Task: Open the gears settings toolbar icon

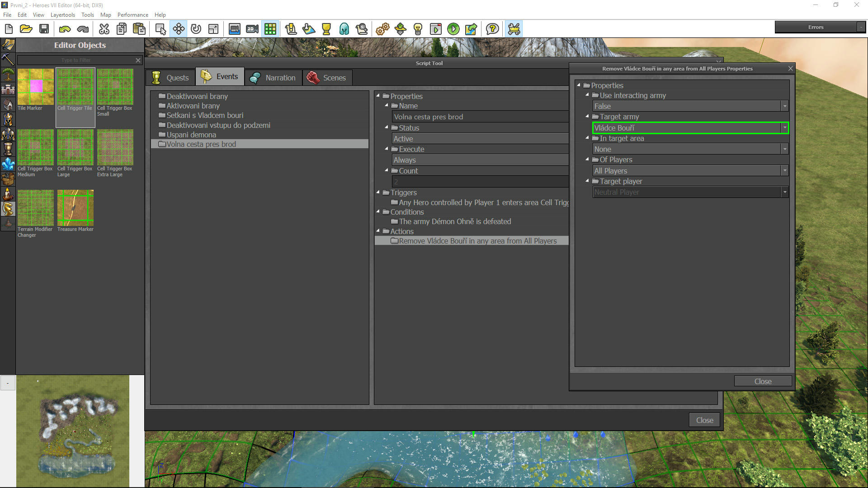Action: tap(382, 29)
